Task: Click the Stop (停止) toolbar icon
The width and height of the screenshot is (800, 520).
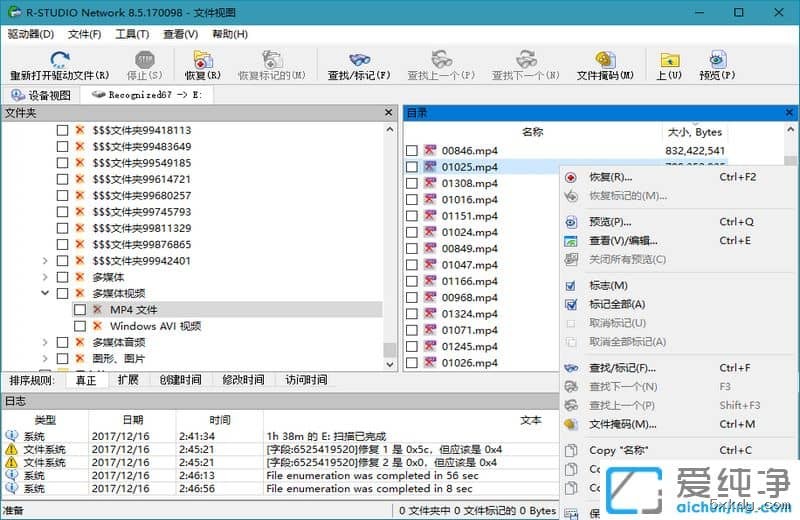Action: tap(144, 59)
